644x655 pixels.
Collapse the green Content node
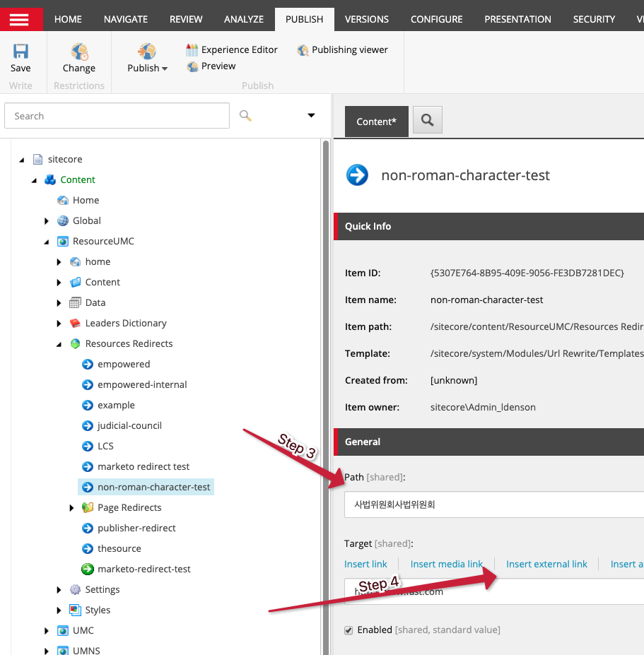click(x=34, y=180)
